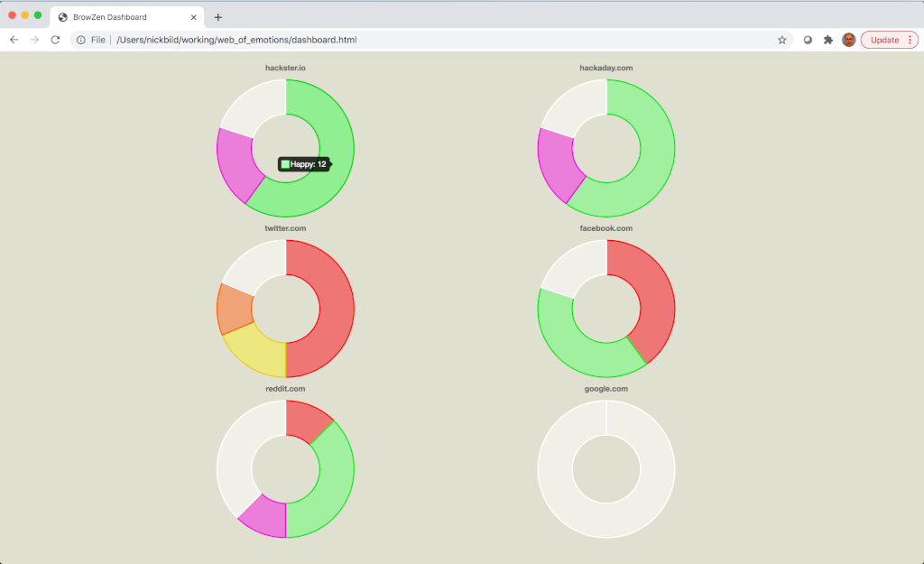
Task: Click the hackster.io chart title
Action: point(285,68)
